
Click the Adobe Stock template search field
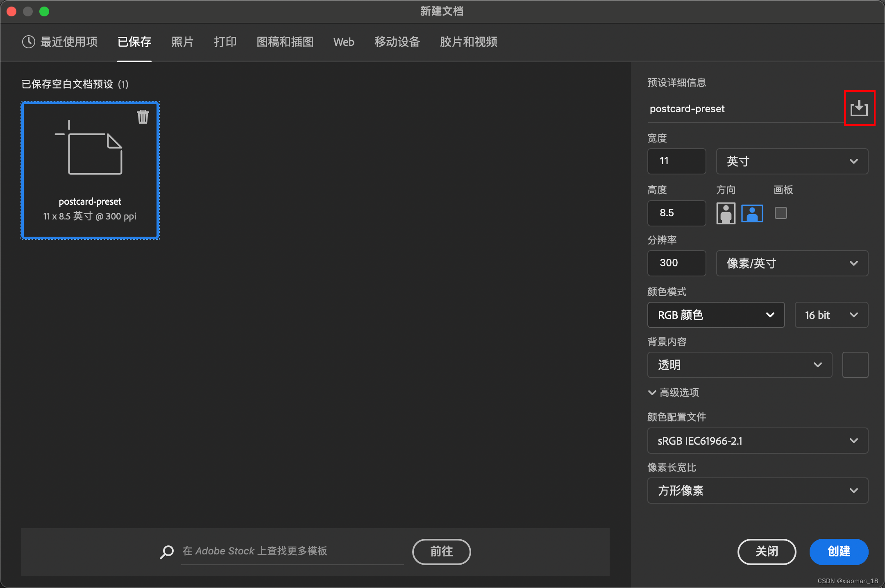pos(293,552)
